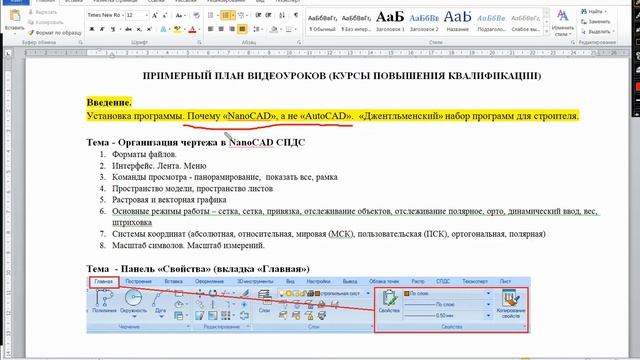Viewport: 640px width, 360px height.
Task: Open text effects glowing A icon
Action: (164, 29)
